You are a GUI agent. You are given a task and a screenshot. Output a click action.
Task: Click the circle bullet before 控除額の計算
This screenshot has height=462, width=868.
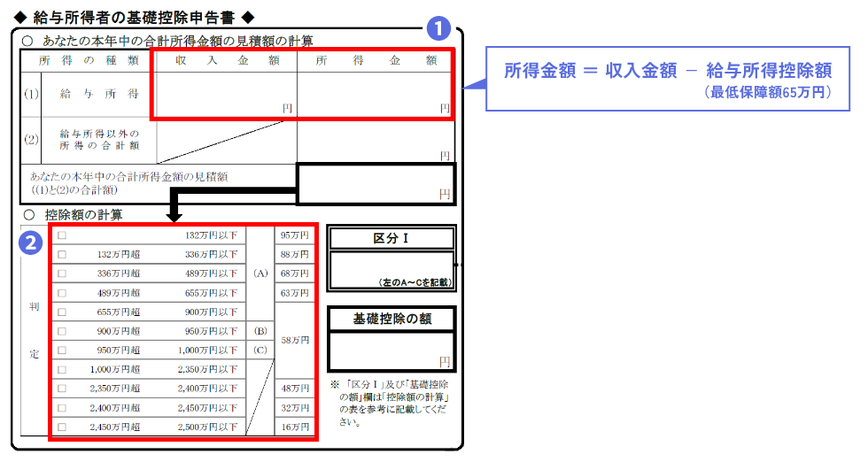[28, 214]
